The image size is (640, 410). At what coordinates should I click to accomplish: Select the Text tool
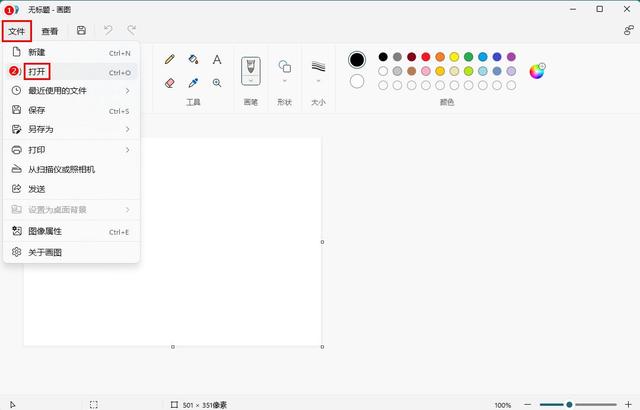[217, 60]
